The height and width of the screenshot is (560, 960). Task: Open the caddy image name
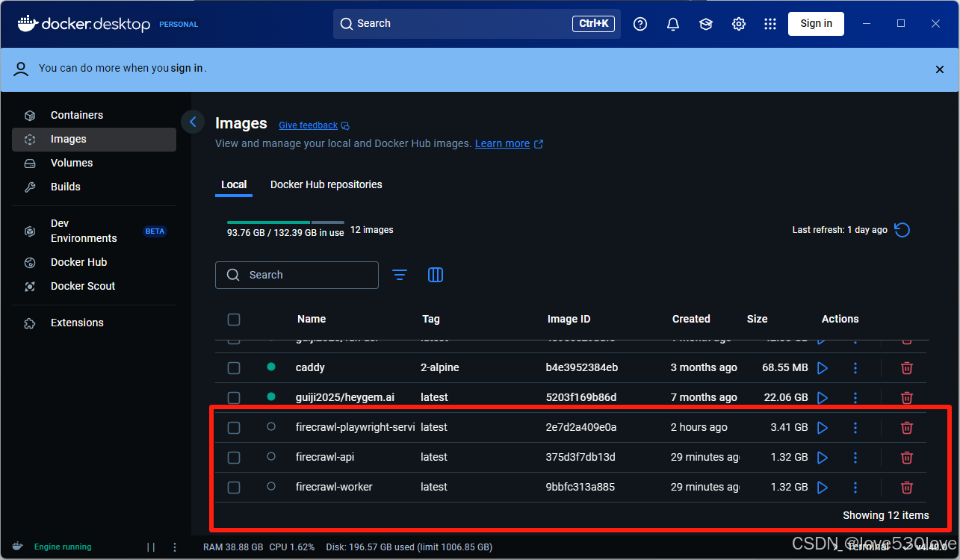coord(310,367)
